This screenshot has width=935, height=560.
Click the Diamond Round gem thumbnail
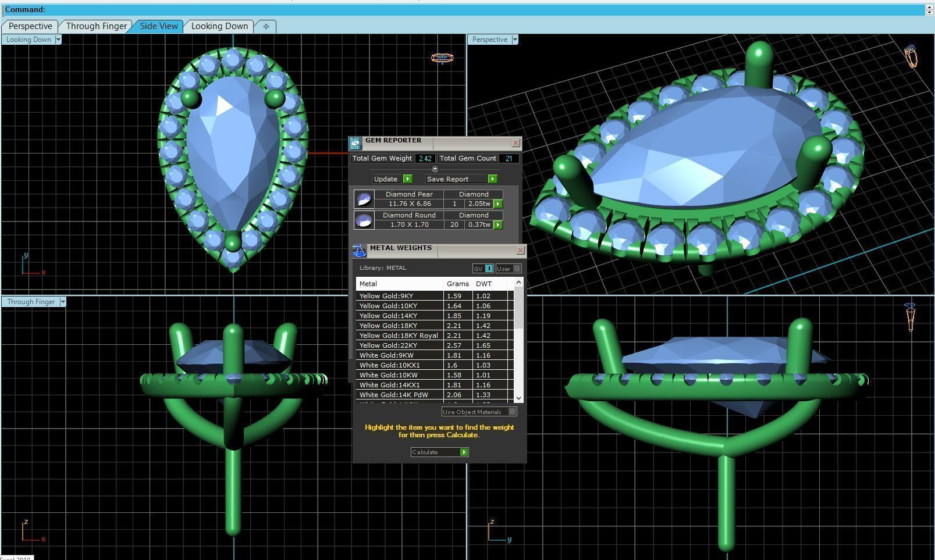pos(364,220)
